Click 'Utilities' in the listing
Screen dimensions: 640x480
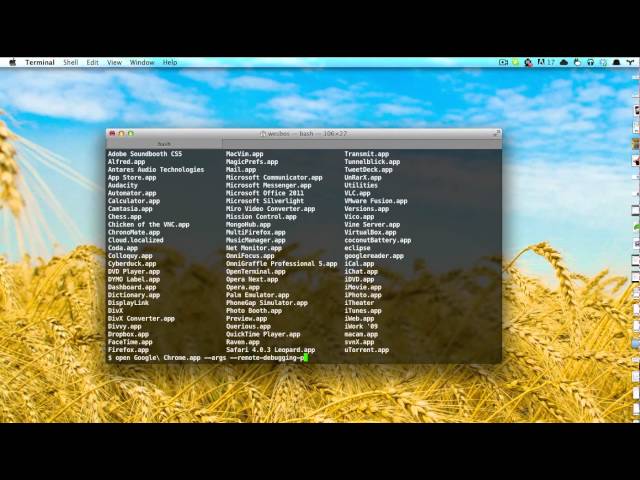pos(361,185)
